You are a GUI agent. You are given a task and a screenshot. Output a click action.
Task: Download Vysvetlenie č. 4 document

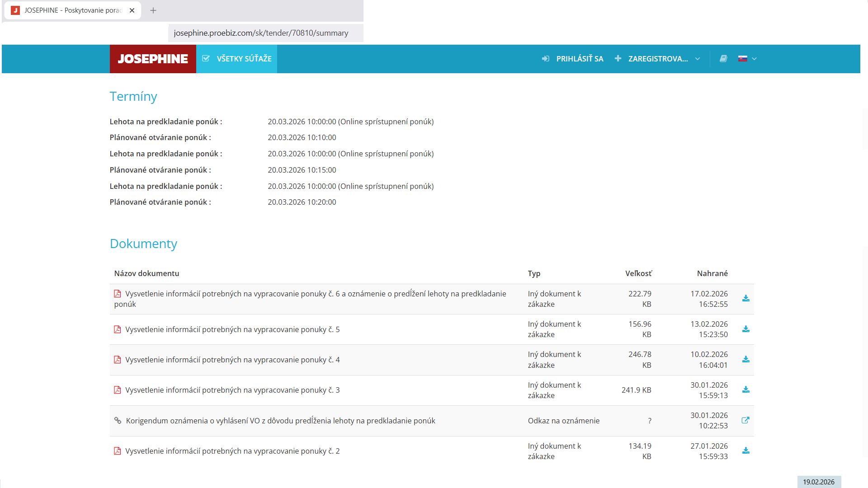click(x=745, y=360)
